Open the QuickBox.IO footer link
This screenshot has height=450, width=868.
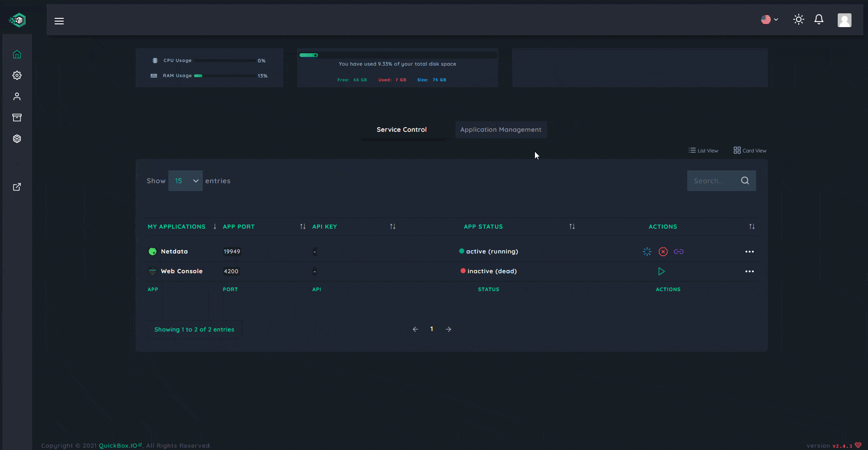(117, 445)
